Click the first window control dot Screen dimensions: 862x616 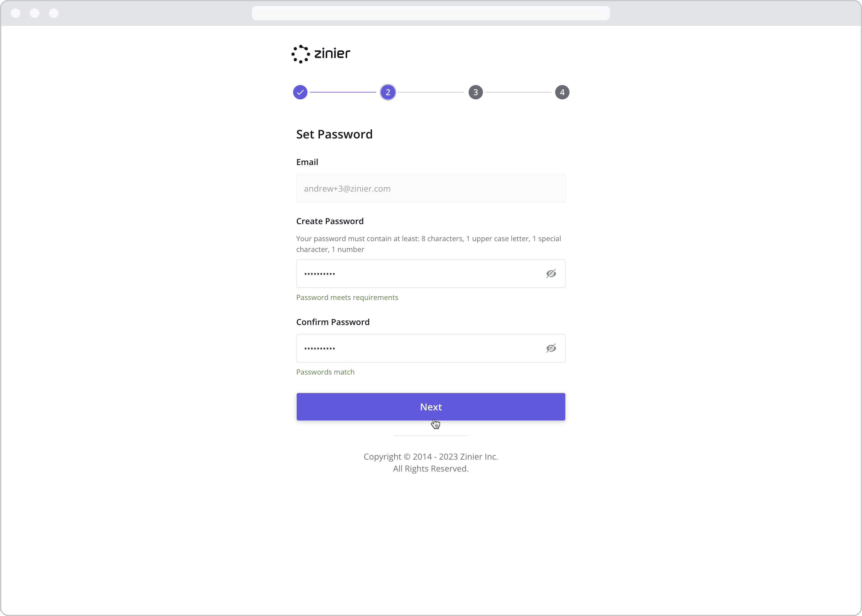click(16, 13)
